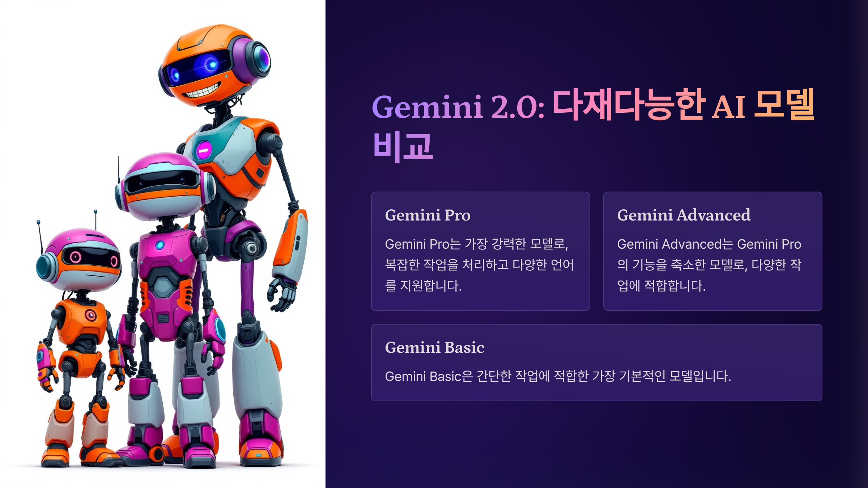The height and width of the screenshot is (488, 868).
Task: Click the Gemini Advanced description paragraph
Action: point(709,265)
